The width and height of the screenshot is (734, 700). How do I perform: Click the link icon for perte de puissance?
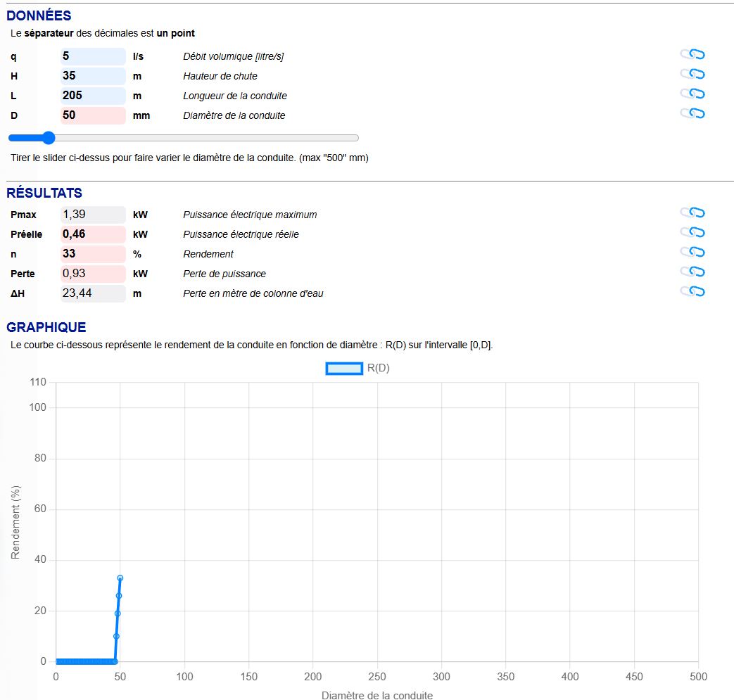click(692, 272)
